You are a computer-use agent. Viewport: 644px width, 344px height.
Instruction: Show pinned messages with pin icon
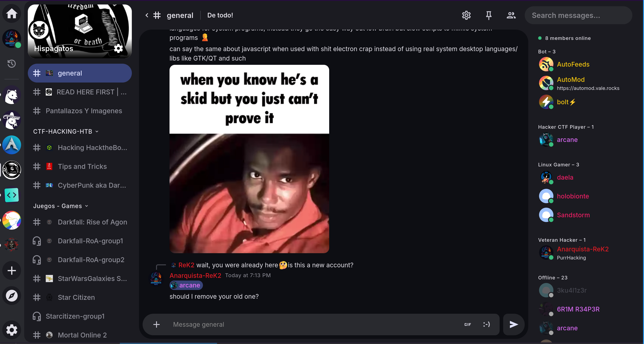click(x=489, y=15)
